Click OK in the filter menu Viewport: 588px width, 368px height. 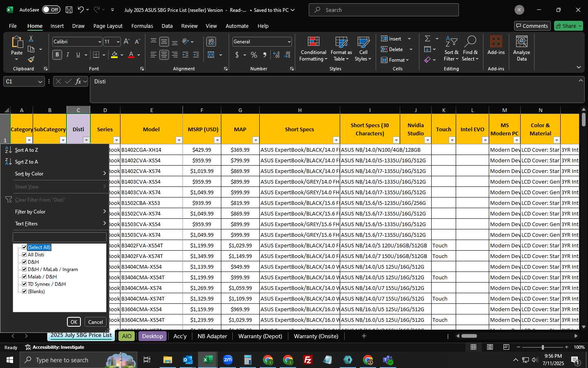pos(74,322)
